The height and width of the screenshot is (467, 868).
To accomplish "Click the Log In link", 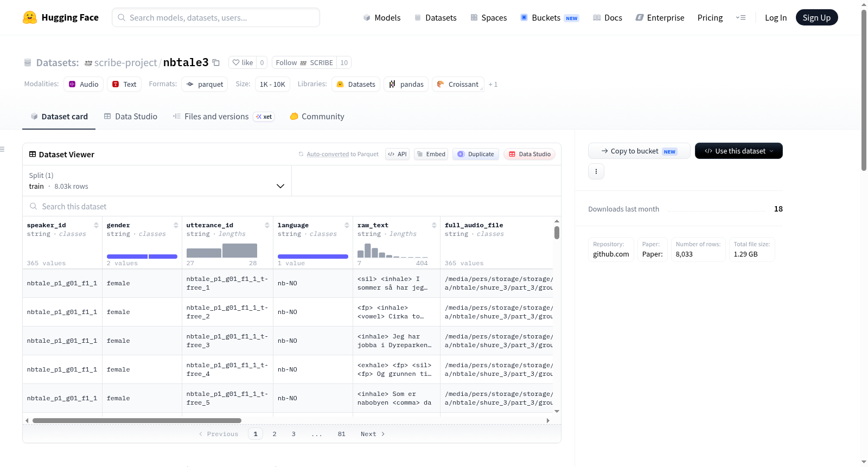I will [776, 18].
